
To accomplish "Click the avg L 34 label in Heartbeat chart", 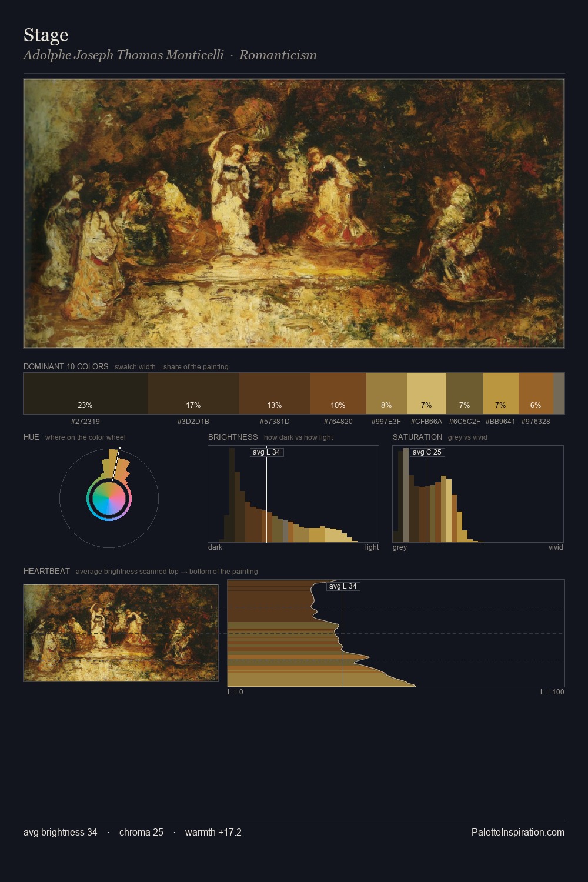I will pos(343,586).
